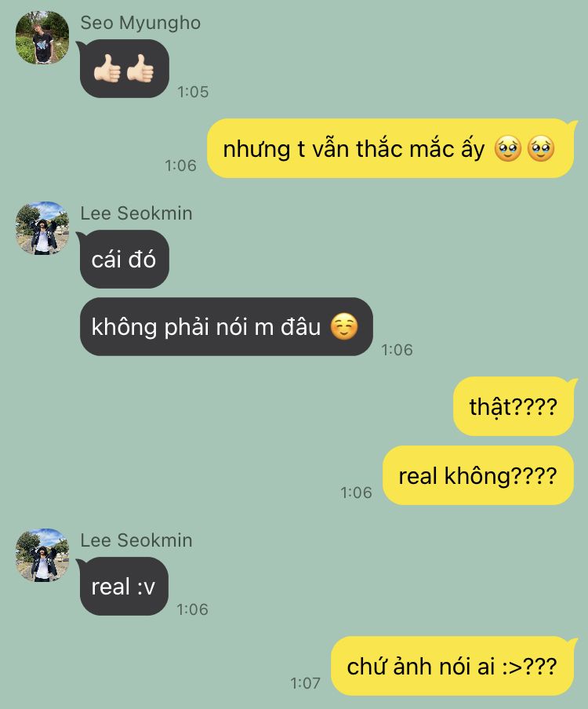Select the Seo Myungho sender name

click(140, 23)
